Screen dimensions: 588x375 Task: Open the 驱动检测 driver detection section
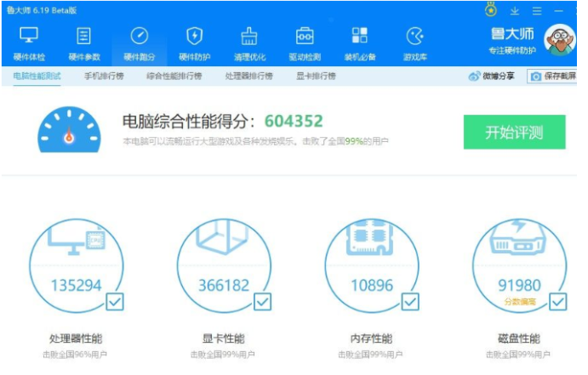coord(305,44)
